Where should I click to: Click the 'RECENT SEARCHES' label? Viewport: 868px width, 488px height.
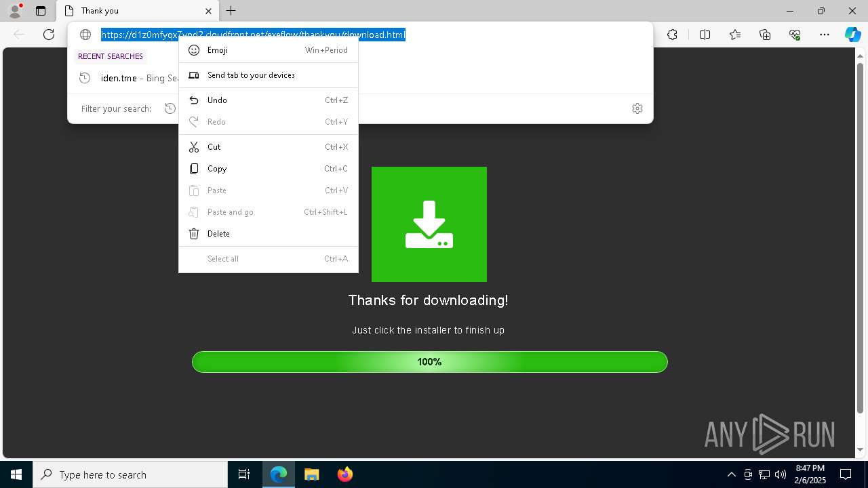coord(111,56)
